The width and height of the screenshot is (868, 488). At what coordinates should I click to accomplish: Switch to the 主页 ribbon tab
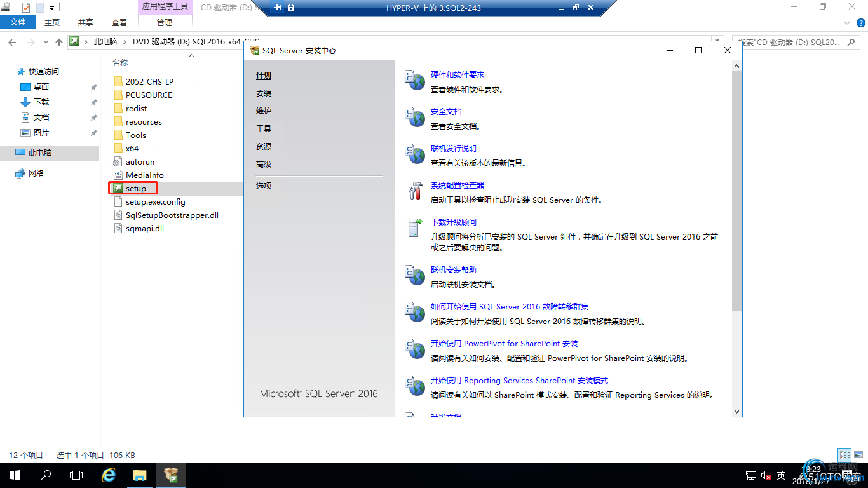(x=52, y=22)
